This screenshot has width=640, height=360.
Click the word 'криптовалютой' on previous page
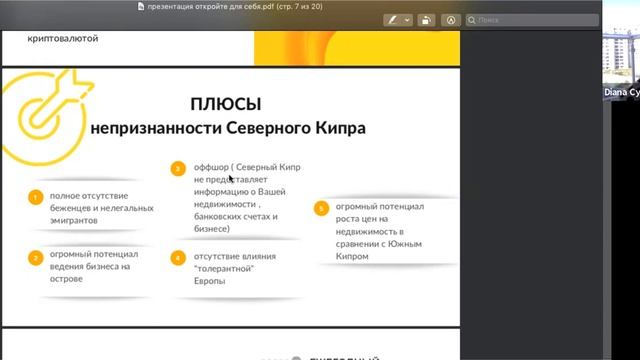pyautogui.click(x=63, y=38)
